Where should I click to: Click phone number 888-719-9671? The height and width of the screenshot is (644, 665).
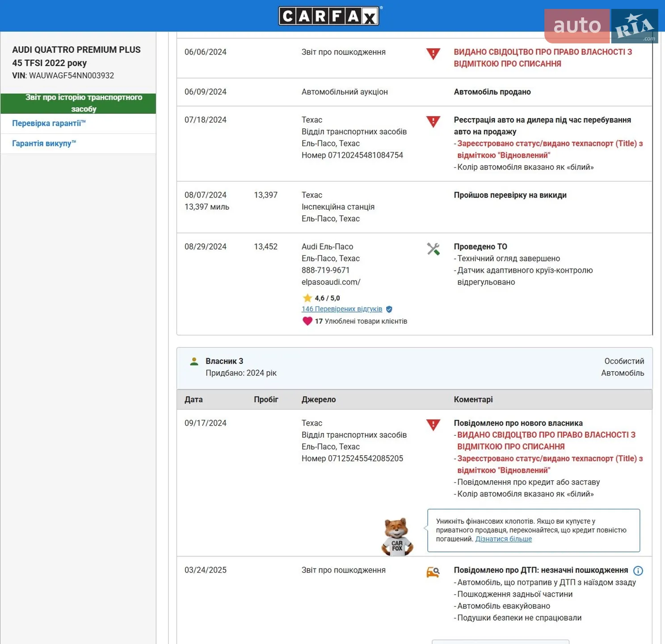tap(325, 270)
